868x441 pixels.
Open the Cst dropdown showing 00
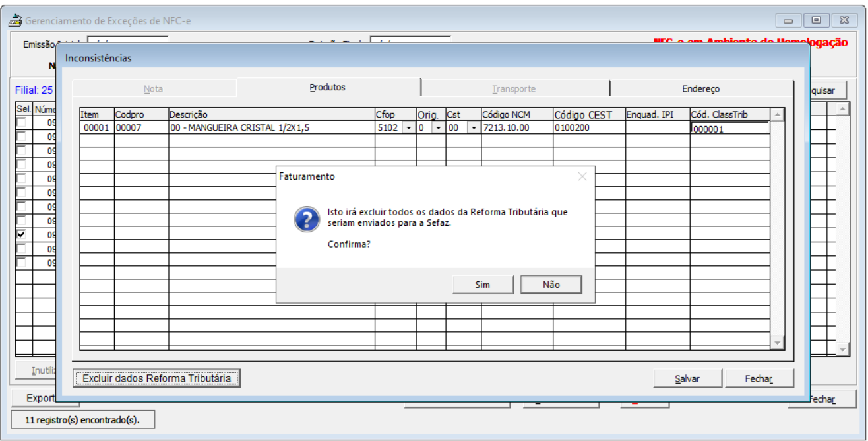pos(474,128)
